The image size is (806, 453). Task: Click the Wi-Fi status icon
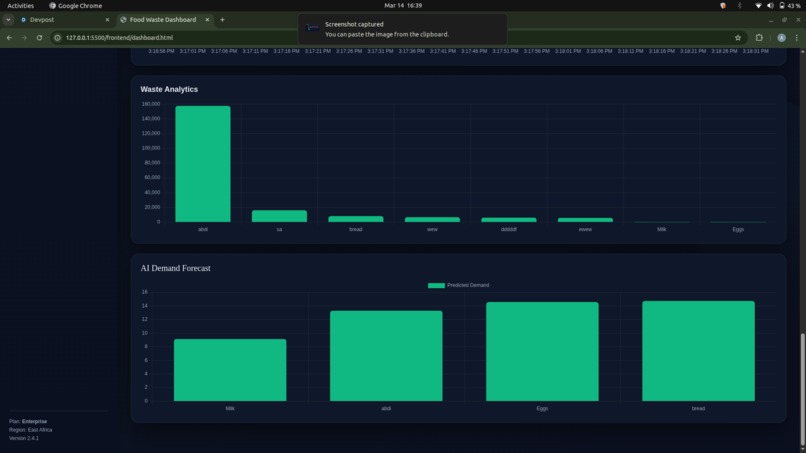758,6
